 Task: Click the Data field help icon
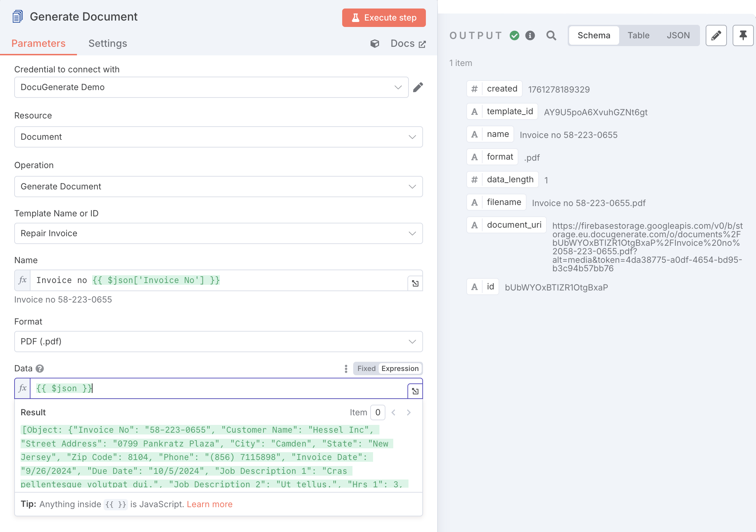point(40,368)
